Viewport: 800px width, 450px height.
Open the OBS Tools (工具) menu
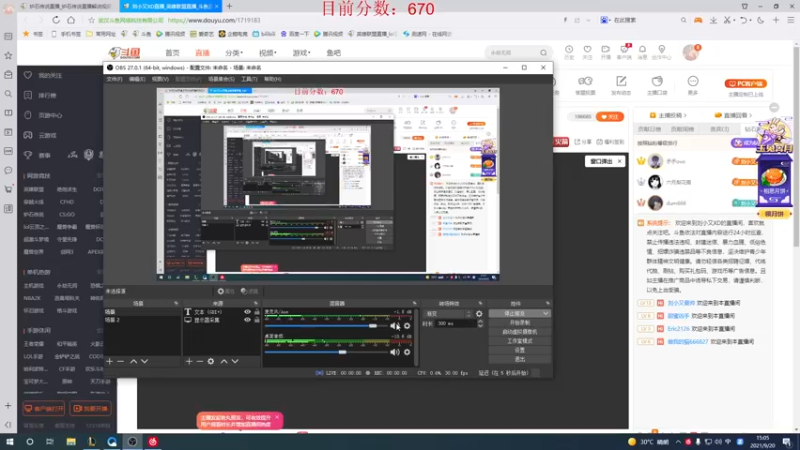249,79
